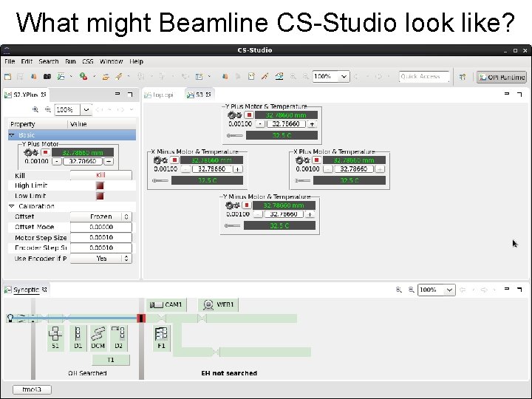The image size is (532, 399).
Task: Open the CAM1 camera button
Action: (x=166, y=304)
